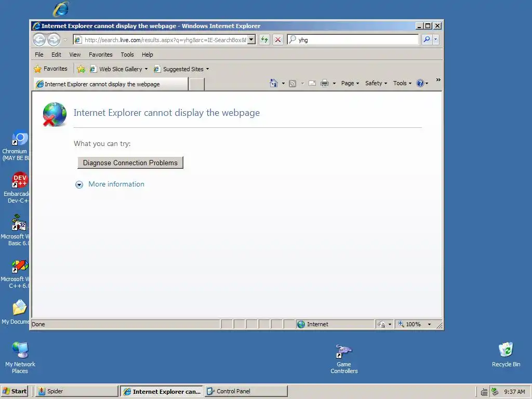This screenshot has width=532, height=399.
Task: Open the Page command menu
Action: [x=350, y=83]
